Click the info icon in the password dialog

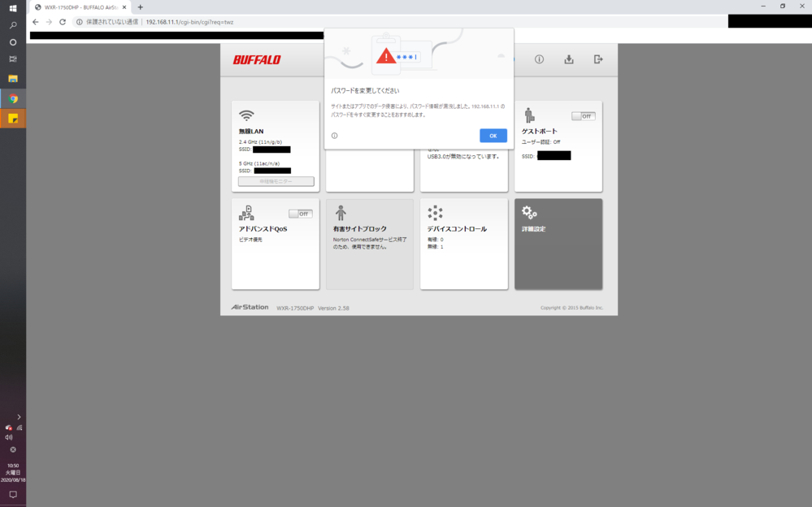click(335, 136)
